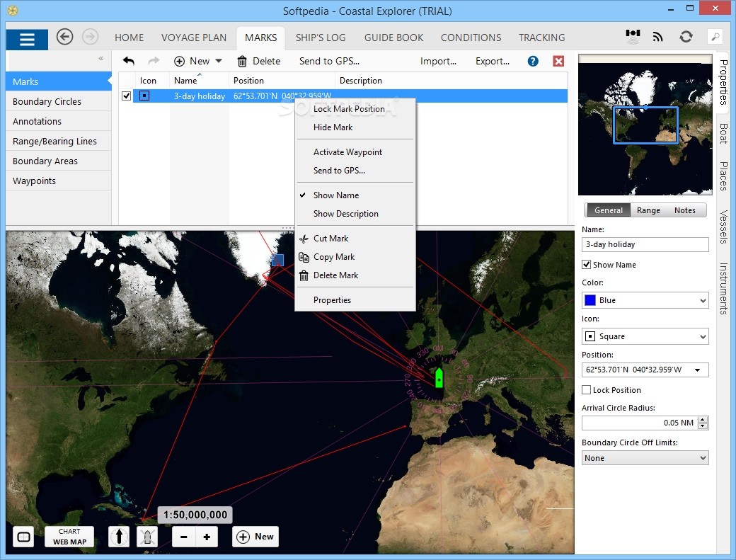Click the blue color swatch
This screenshot has width=736, height=560.
pyautogui.click(x=590, y=300)
